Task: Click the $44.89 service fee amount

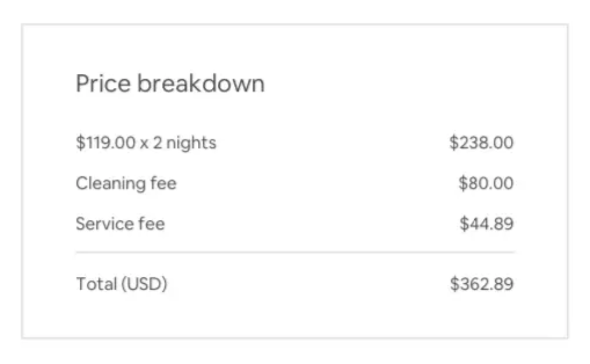Action: tap(486, 224)
